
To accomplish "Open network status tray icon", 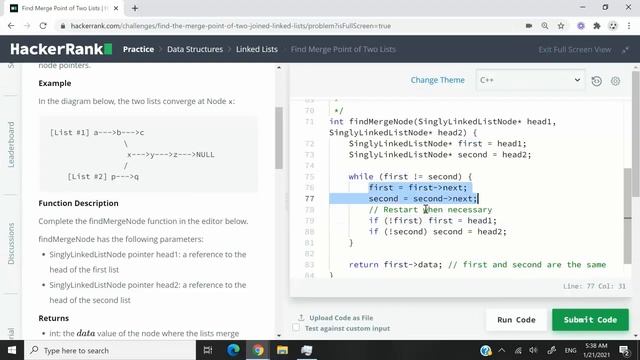I will point(518,351).
